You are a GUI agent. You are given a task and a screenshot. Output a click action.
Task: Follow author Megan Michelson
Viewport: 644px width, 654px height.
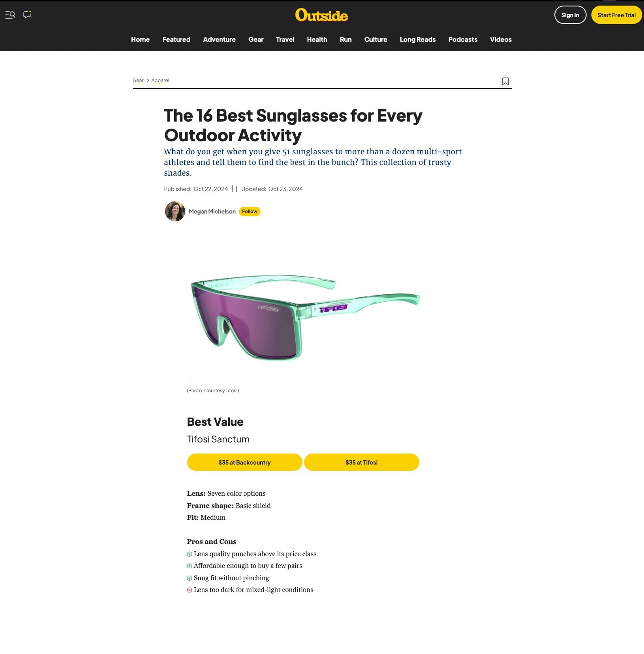click(250, 212)
